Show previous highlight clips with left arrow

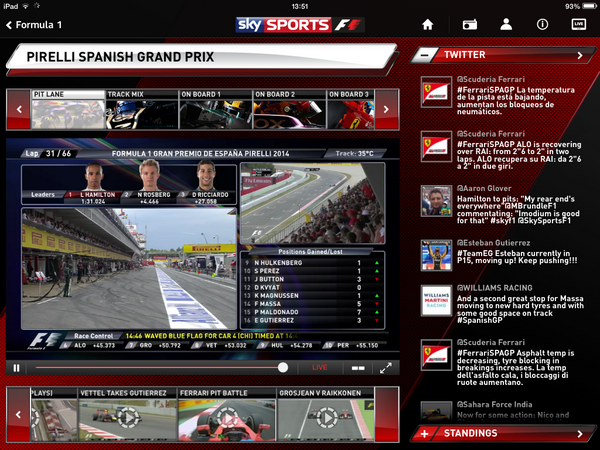[x=19, y=414]
